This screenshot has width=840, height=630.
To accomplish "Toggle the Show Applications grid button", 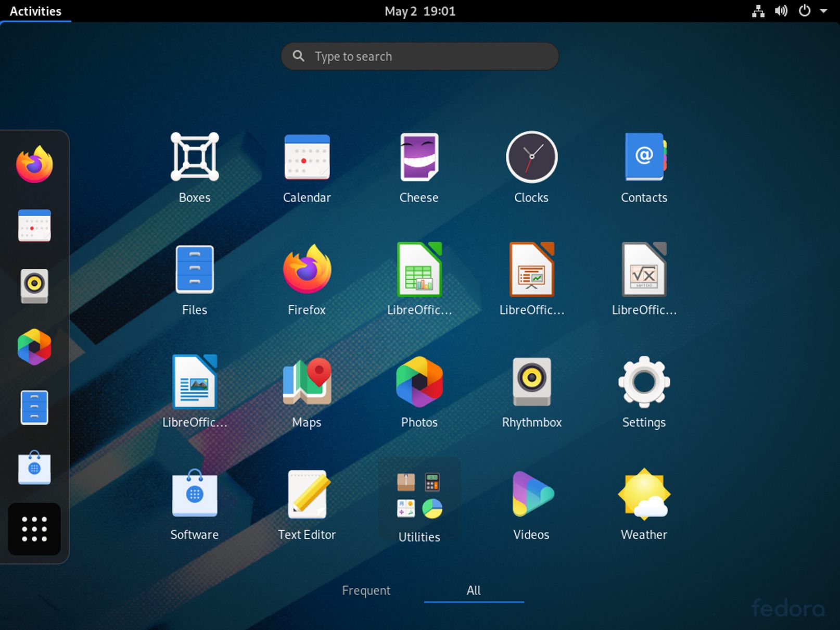I will [34, 529].
